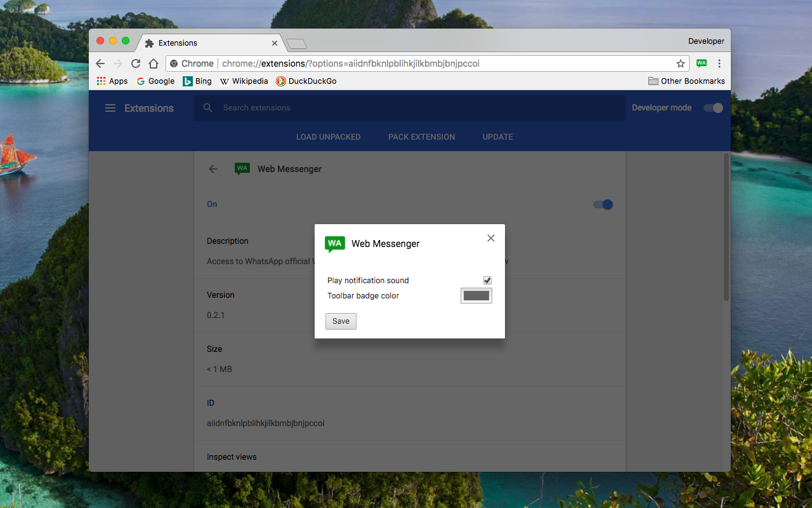Open the Apps shortcut on the bookmarks bar
812x508 pixels.
pos(112,81)
